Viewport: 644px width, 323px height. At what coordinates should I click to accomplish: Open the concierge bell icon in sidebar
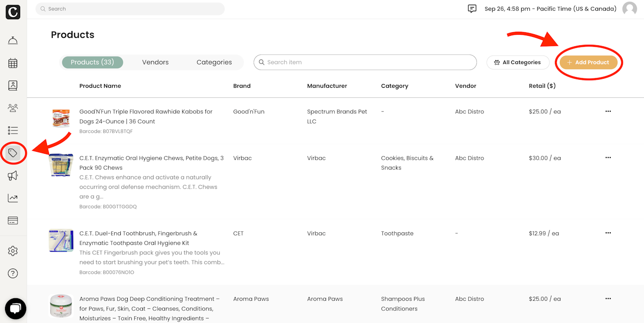pyautogui.click(x=13, y=41)
